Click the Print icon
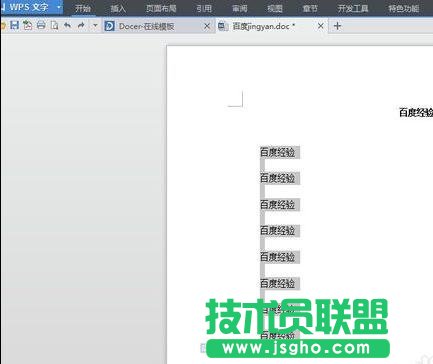433x364 pixels. tap(41, 25)
